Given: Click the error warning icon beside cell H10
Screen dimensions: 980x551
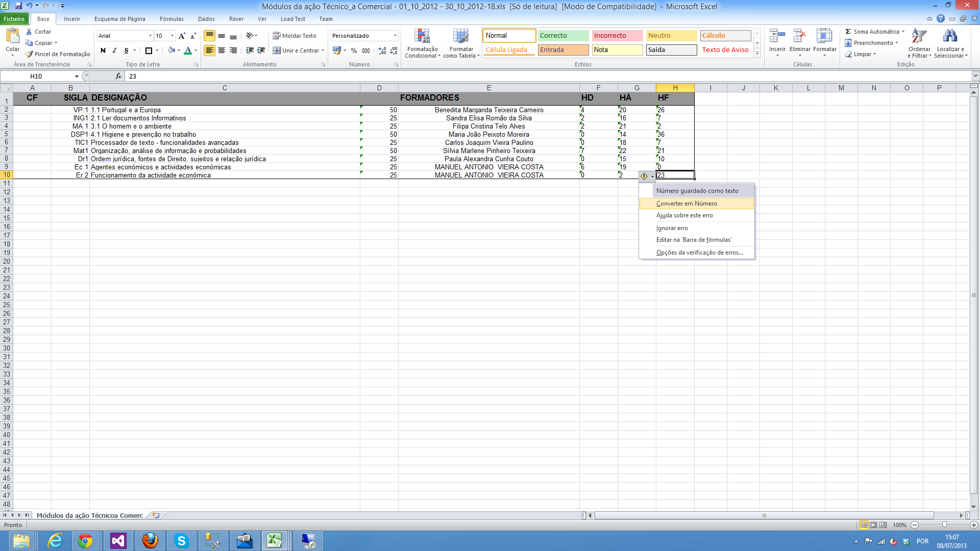Looking at the screenshot, I should click(x=644, y=176).
